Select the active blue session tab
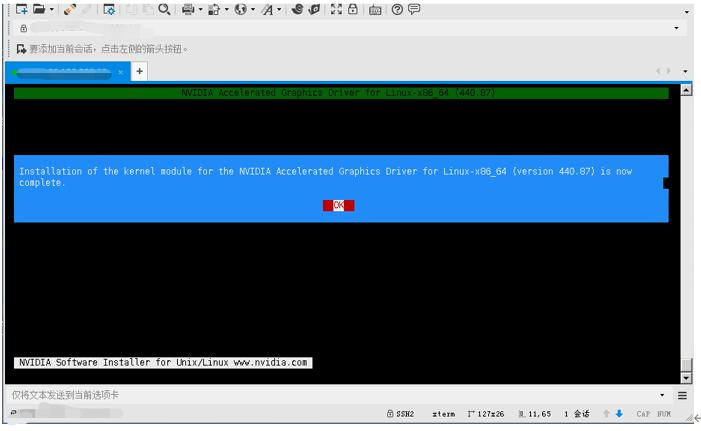Screen dimensions: 701x431 (60, 71)
